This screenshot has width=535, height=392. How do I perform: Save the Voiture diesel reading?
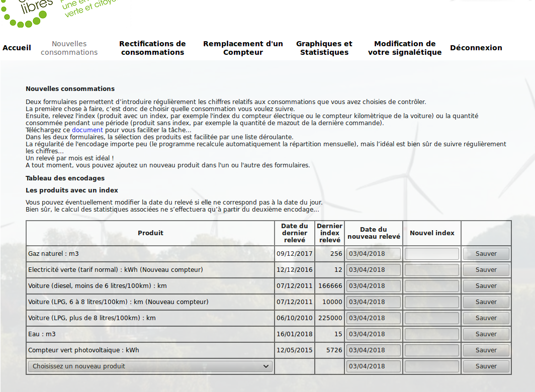tap(486, 286)
